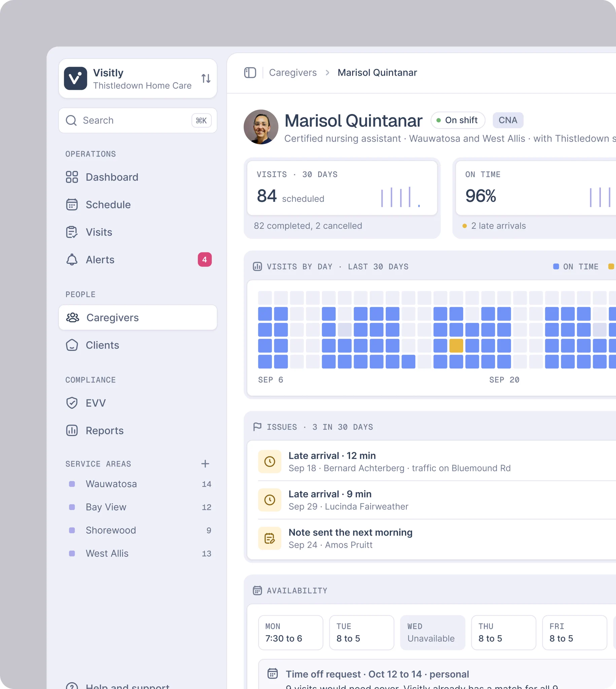The height and width of the screenshot is (689, 616).
Task: Click the Availability calendar icon
Action: click(x=257, y=590)
